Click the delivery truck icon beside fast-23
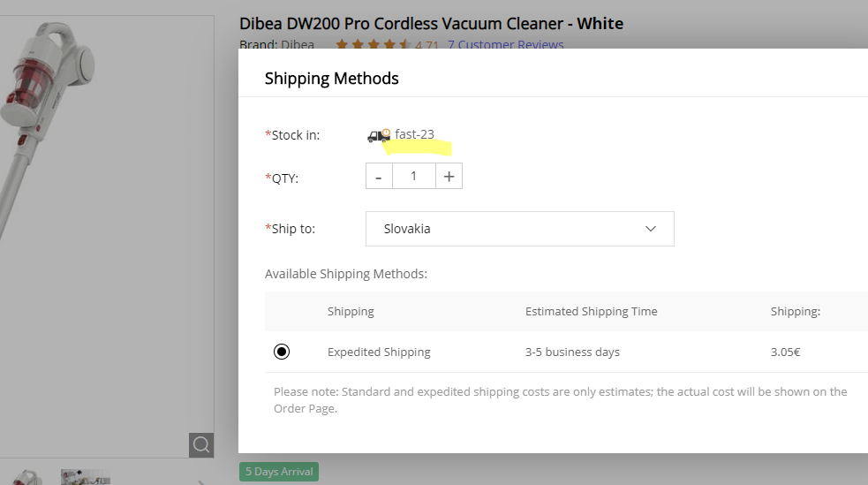This screenshot has width=868, height=485. point(378,135)
